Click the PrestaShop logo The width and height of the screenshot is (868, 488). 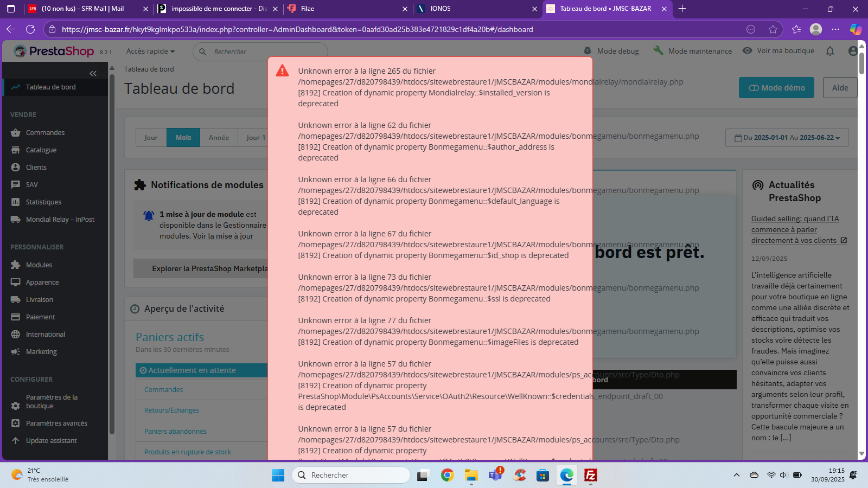(54, 51)
